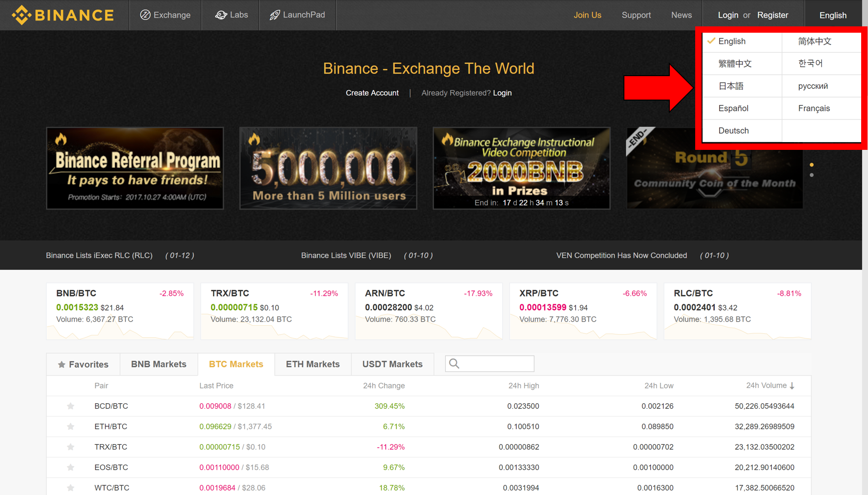Open the XRP/BTC ticker card
Screen dimensions: 868x495
pos(583,311)
